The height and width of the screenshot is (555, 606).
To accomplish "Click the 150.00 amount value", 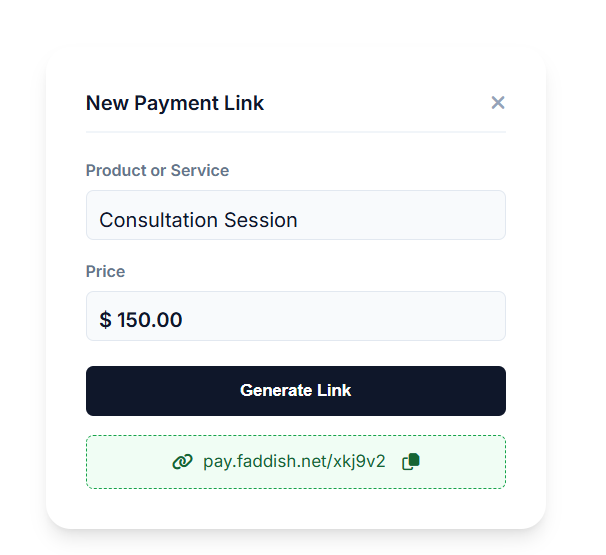I will click(150, 320).
